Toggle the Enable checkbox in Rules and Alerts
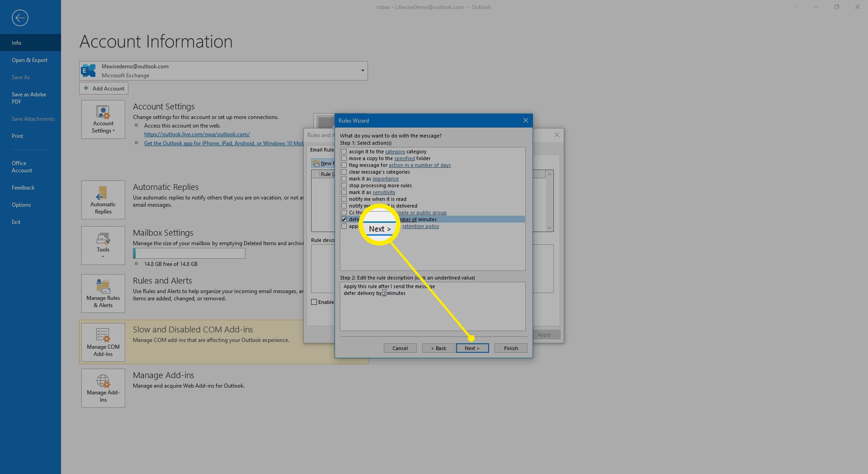 [314, 302]
